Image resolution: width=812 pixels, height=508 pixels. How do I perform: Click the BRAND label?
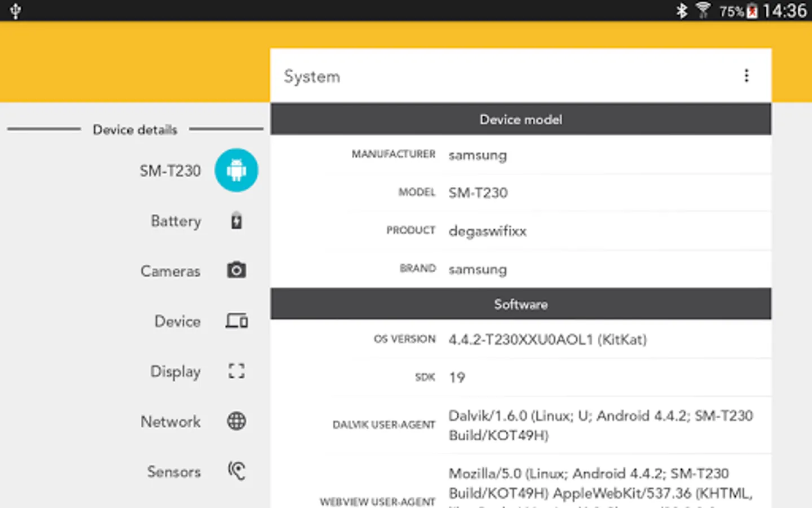tap(418, 268)
